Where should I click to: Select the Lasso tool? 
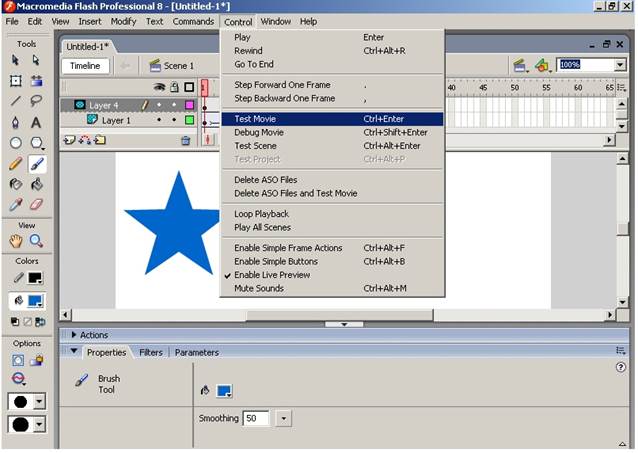point(36,101)
